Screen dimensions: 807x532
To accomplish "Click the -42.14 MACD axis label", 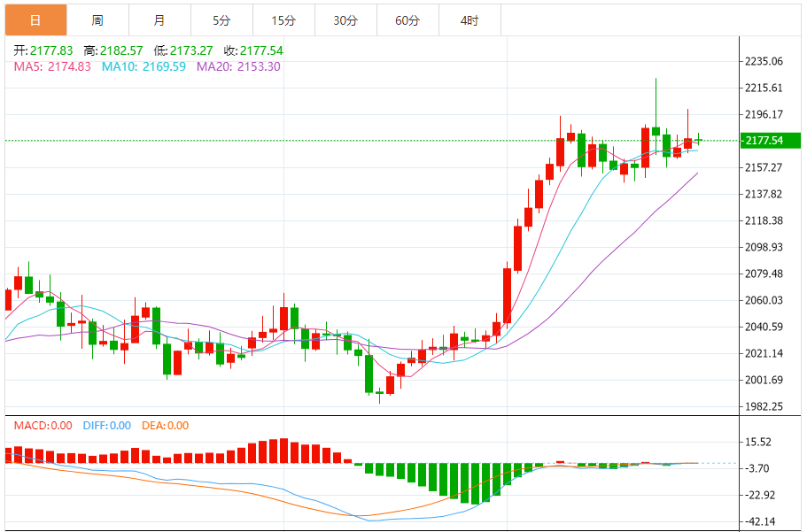I will tap(759, 521).
